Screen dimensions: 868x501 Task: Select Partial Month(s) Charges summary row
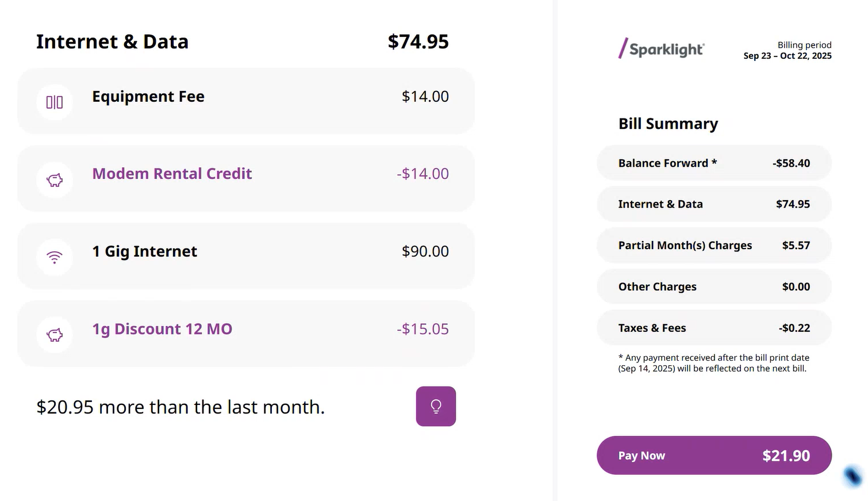click(x=714, y=246)
